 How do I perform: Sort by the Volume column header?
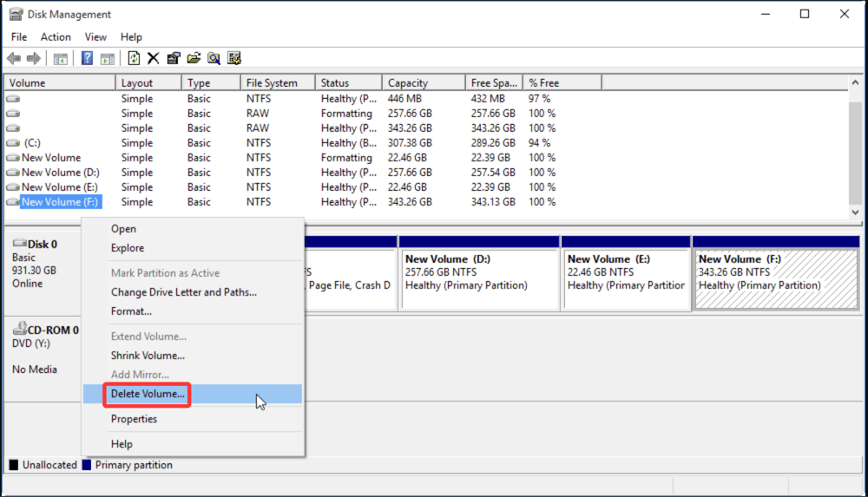pos(60,83)
